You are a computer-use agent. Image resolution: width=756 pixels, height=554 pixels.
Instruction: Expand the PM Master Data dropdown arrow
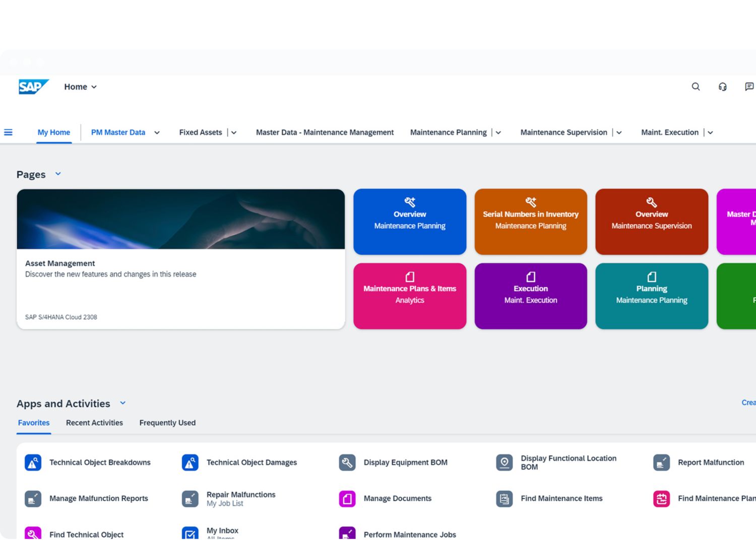pyautogui.click(x=157, y=133)
